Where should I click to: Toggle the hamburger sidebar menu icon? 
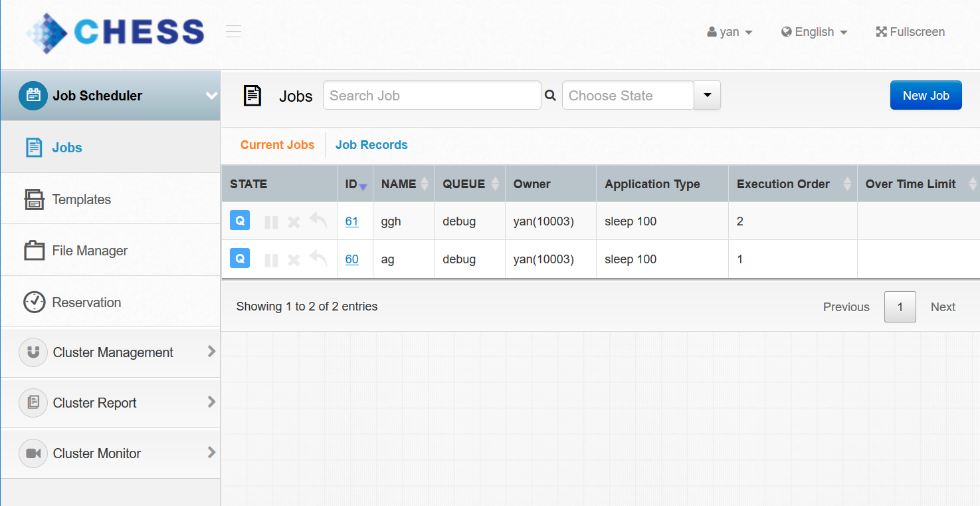pyautogui.click(x=233, y=31)
